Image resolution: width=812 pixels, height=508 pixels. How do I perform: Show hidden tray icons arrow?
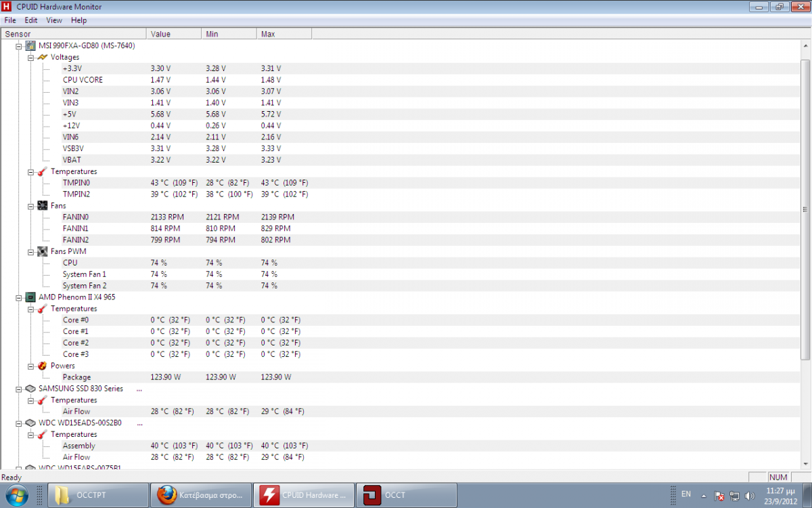pyautogui.click(x=704, y=495)
